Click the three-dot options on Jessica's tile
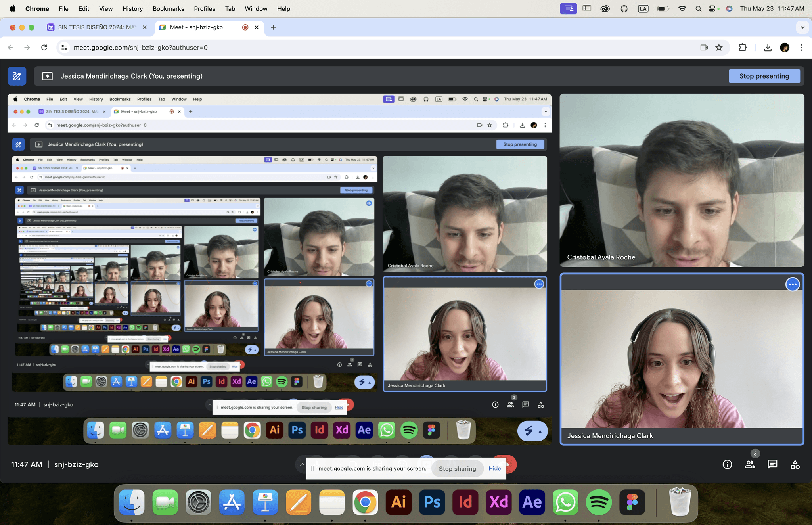 pyautogui.click(x=792, y=284)
